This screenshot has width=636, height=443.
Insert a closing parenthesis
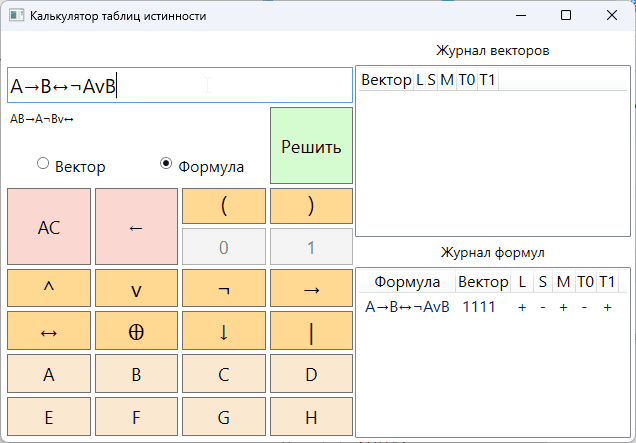[311, 206]
